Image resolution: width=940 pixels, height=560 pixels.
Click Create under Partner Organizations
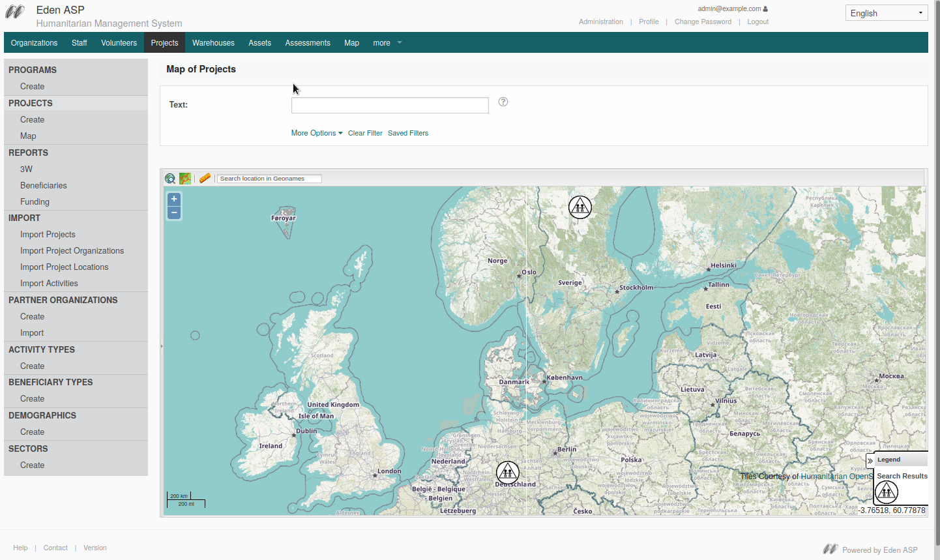click(x=33, y=317)
